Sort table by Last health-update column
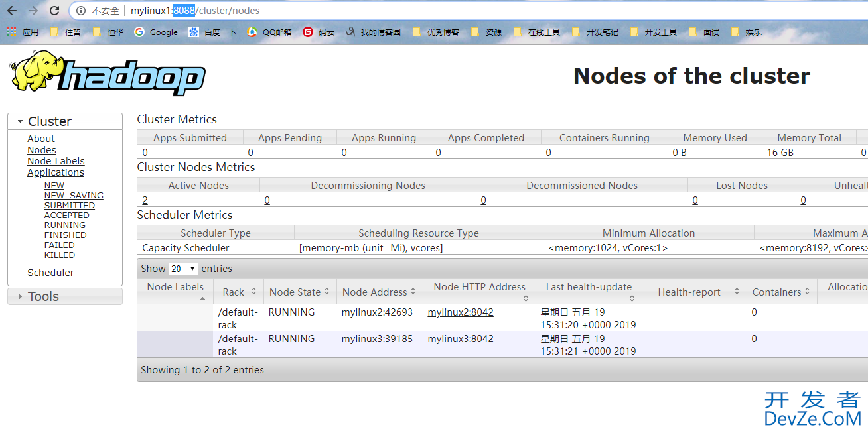Image resolution: width=868 pixels, height=433 pixels. pyautogui.click(x=589, y=291)
